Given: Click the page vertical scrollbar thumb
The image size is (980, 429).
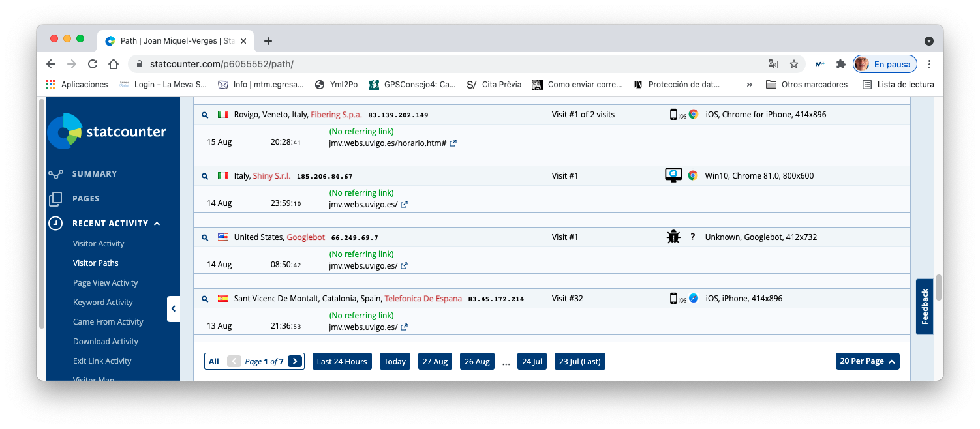Looking at the screenshot, I should (939, 288).
